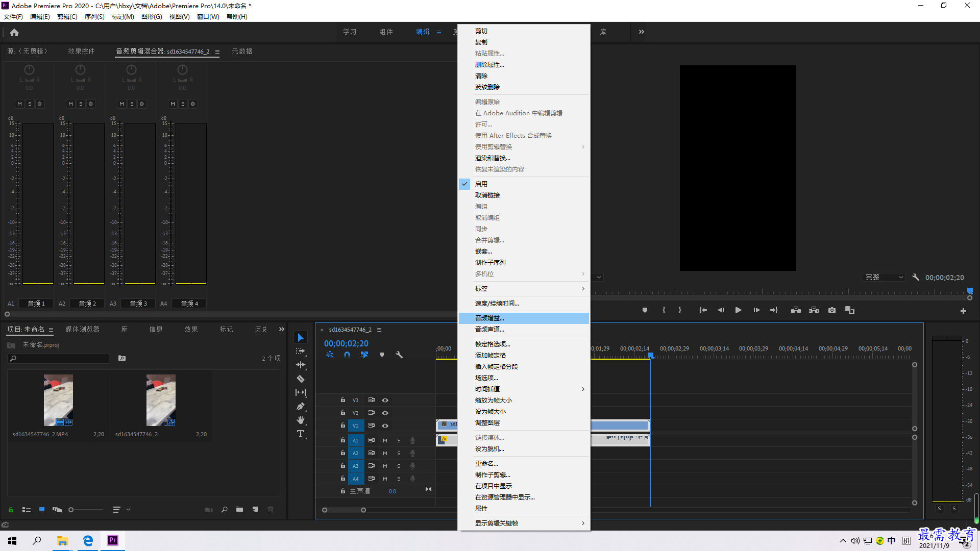Screen dimensions: 980x551
Task: Expand 显示剪辑关键帧 submenu
Action: 524,523
